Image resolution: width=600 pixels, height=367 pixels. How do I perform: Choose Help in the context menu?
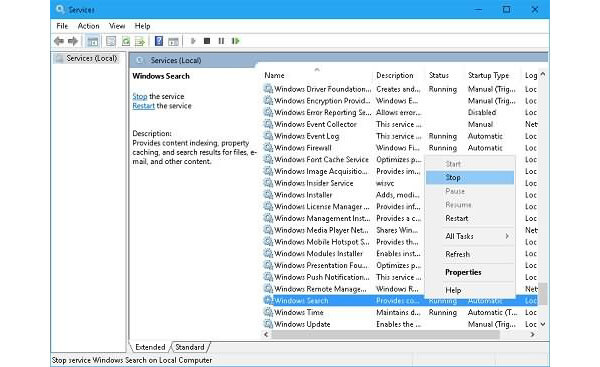coord(470,290)
